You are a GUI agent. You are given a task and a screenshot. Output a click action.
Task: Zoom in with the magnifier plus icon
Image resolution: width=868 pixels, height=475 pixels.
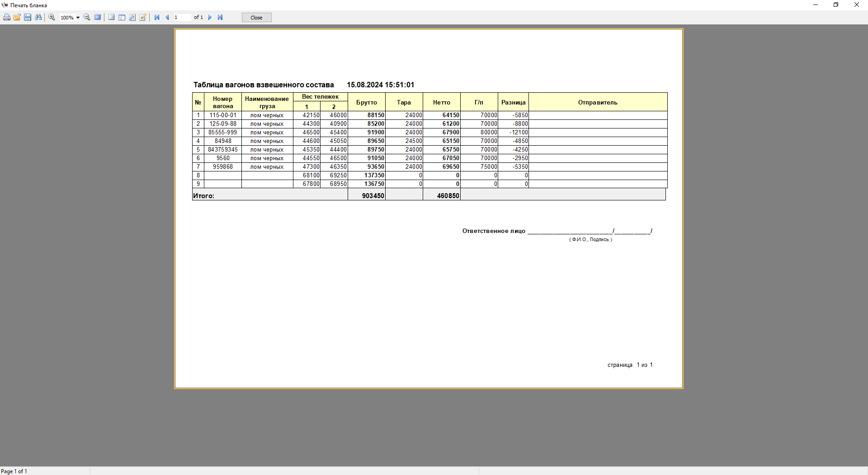click(52, 18)
